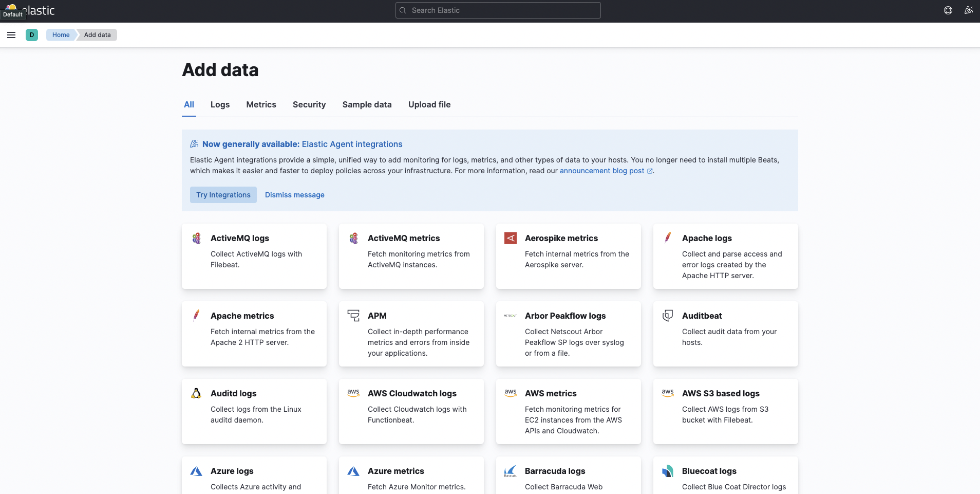Click 'Collect AWS logs from S3 bucket' text
980x494 pixels.
pos(725,415)
